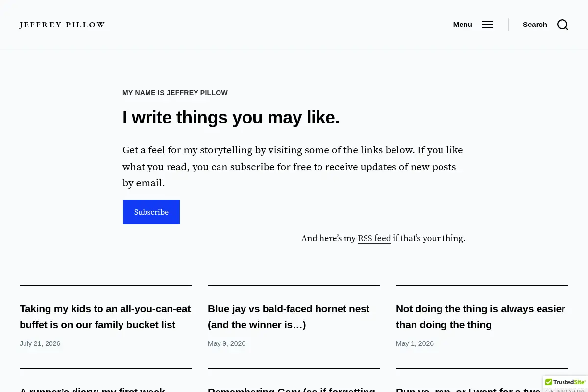The height and width of the screenshot is (392, 588).
Task: Open the Run vs. ran post
Action: click(468, 389)
